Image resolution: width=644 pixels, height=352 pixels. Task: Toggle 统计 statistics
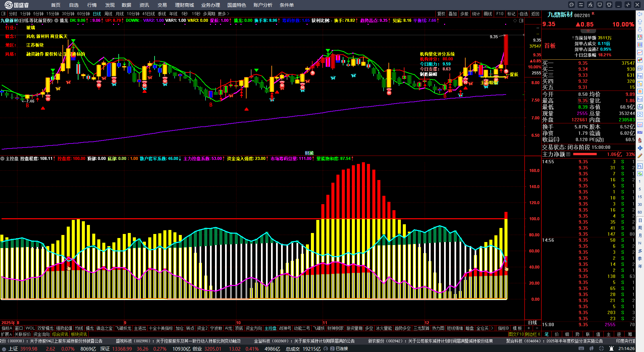coord(476,14)
